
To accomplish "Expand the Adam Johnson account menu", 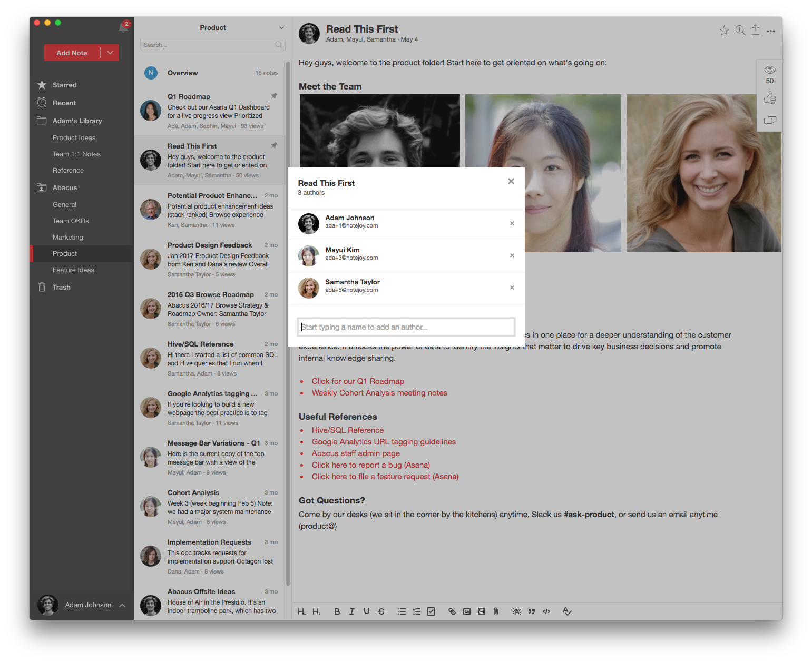I will pos(122,605).
